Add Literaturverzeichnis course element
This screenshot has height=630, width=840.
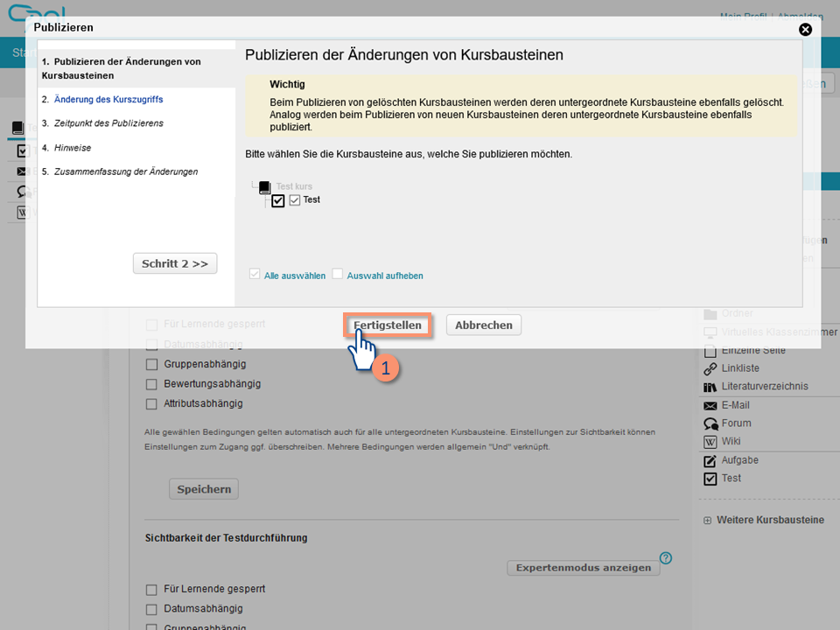(x=765, y=386)
